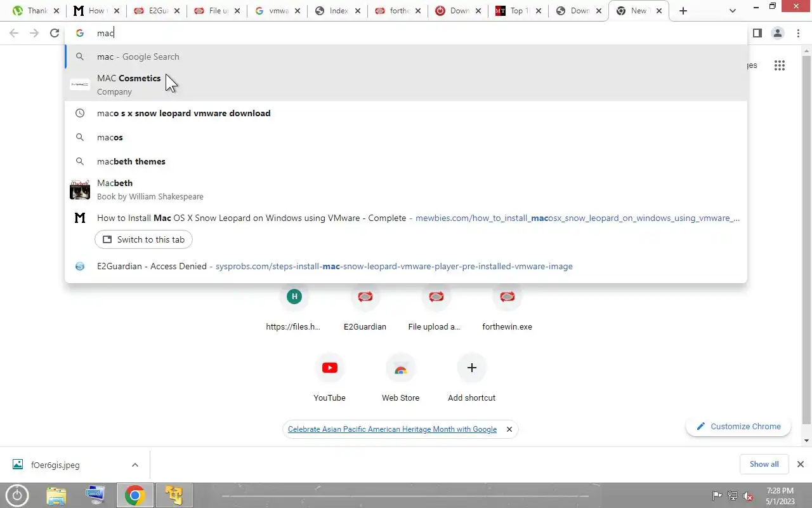Open File Explorer from the taskbar
This screenshot has width=812, height=508.
tap(56, 495)
